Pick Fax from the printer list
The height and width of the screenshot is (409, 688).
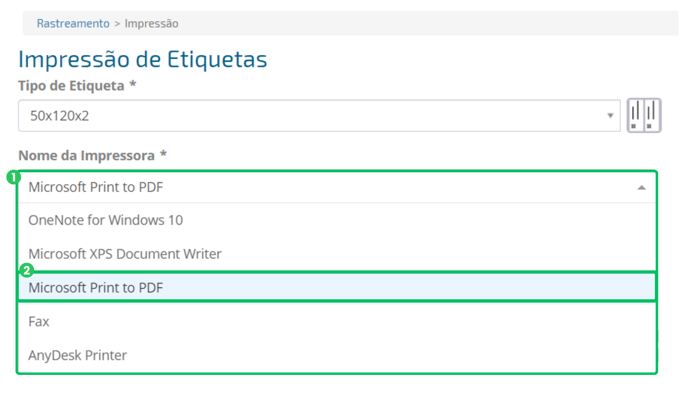pos(337,321)
